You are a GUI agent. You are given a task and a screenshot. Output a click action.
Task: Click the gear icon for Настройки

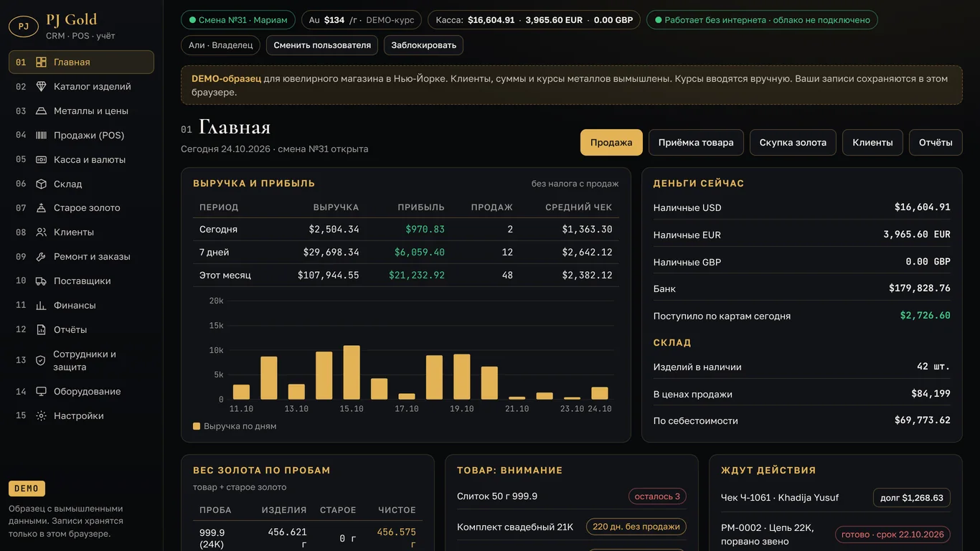coord(42,416)
